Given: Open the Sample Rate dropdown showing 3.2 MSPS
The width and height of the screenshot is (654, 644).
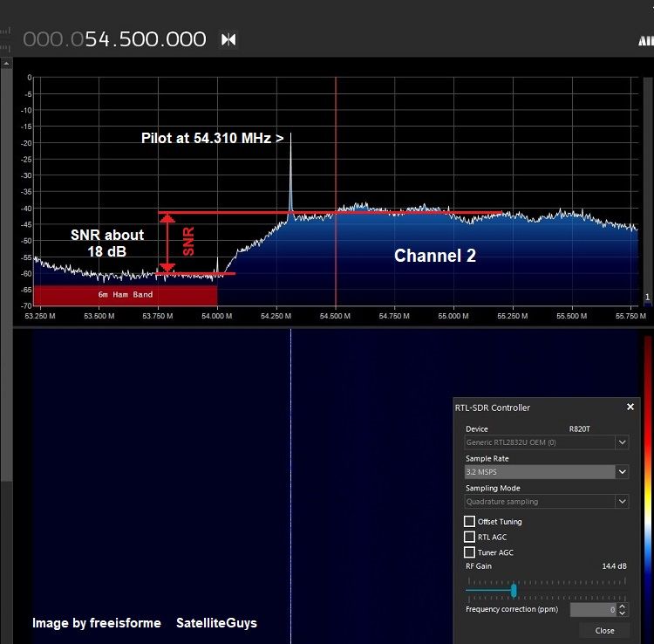Looking at the screenshot, I should [622, 471].
